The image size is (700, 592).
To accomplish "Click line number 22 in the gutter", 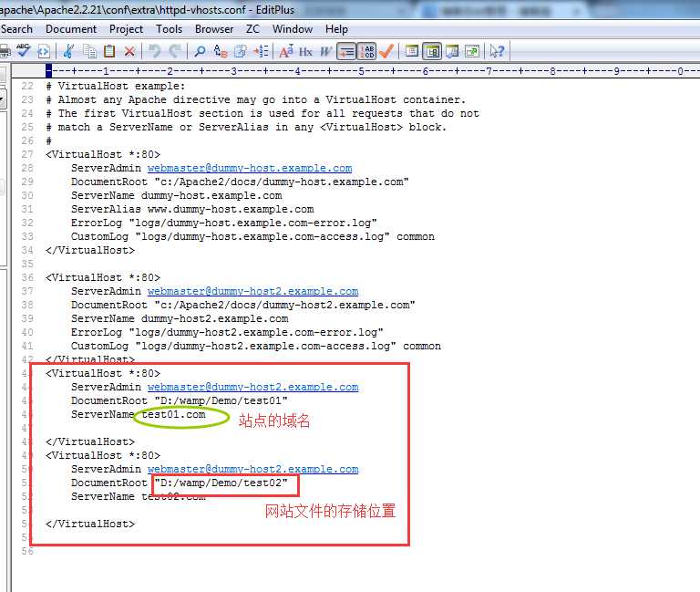I will [x=27, y=86].
